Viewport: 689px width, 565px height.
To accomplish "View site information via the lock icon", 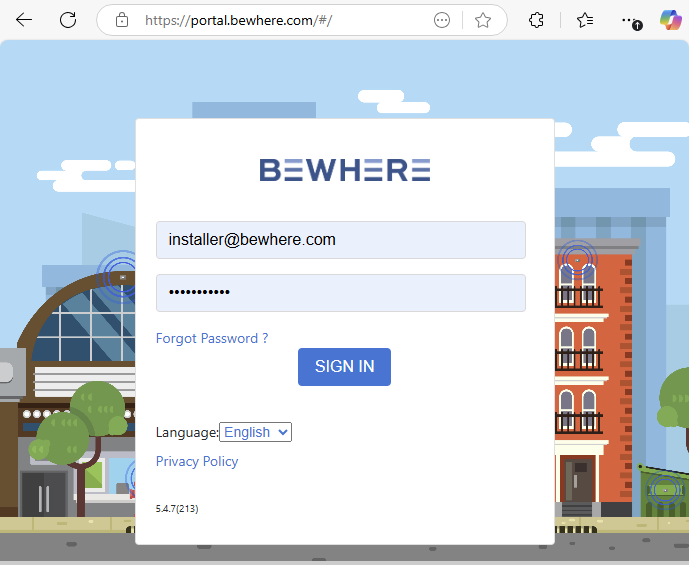I will tap(122, 20).
